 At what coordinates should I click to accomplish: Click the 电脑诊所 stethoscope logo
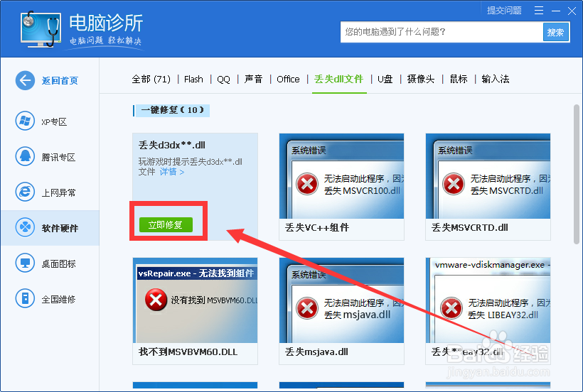pos(41,29)
